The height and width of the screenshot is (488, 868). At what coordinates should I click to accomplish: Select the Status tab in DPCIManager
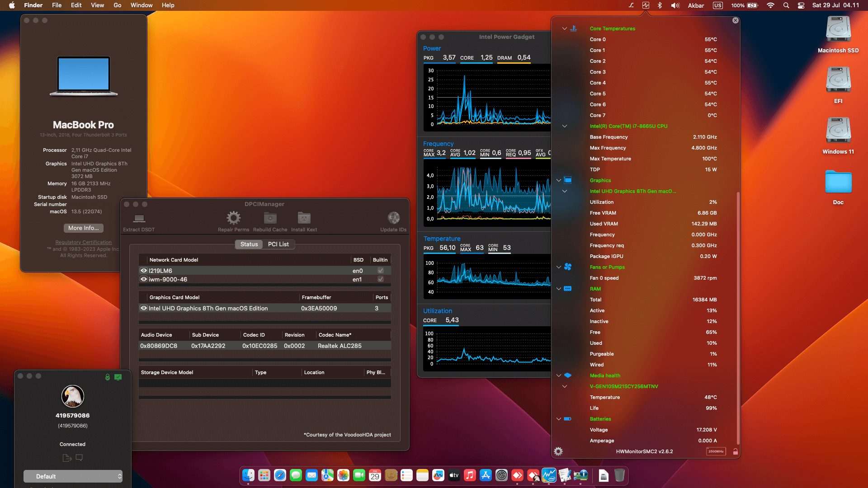(249, 244)
